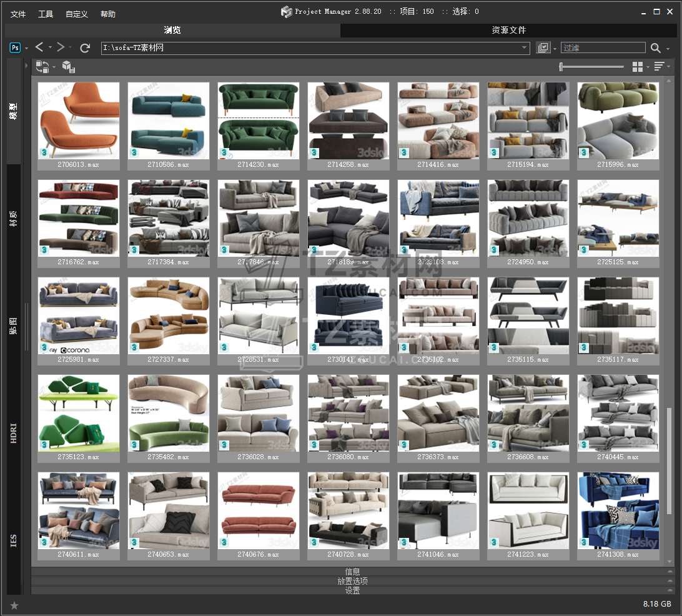The height and width of the screenshot is (616, 682).
Task: Click the favorites star icon
Action: [x=14, y=605]
